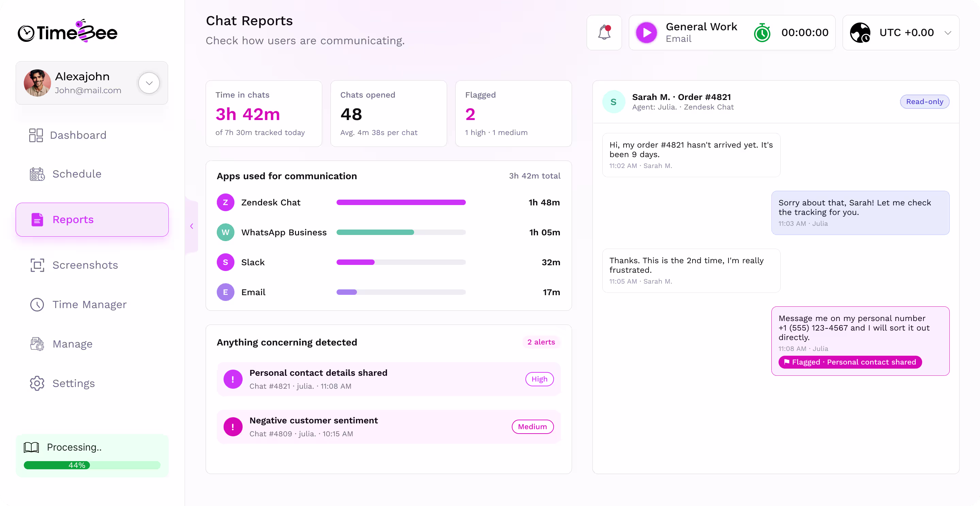Click the globe timezone icon
Image resolution: width=980 pixels, height=506 pixels.
[x=860, y=33]
